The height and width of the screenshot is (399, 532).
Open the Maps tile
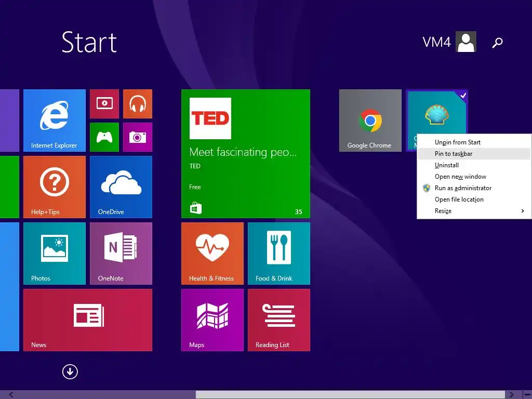click(212, 320)
